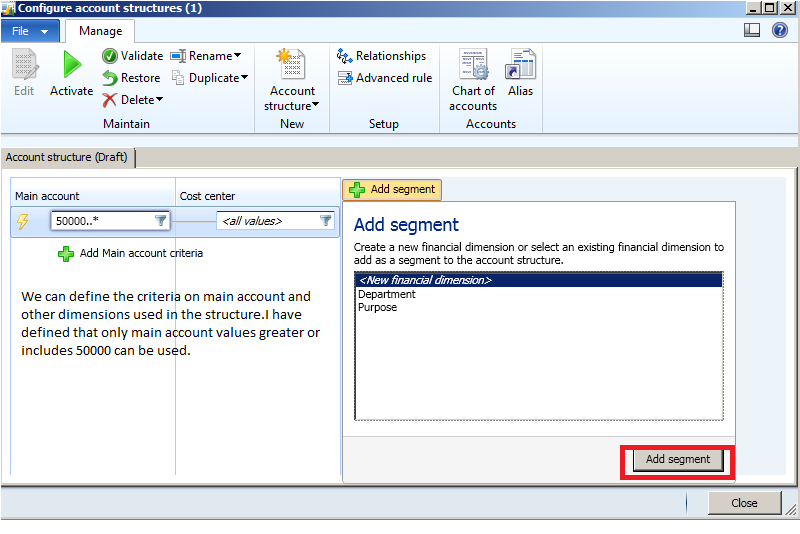Minimize the Configure account structures window
This screenshot has height=534, width=800.
(x=753, y=8)
